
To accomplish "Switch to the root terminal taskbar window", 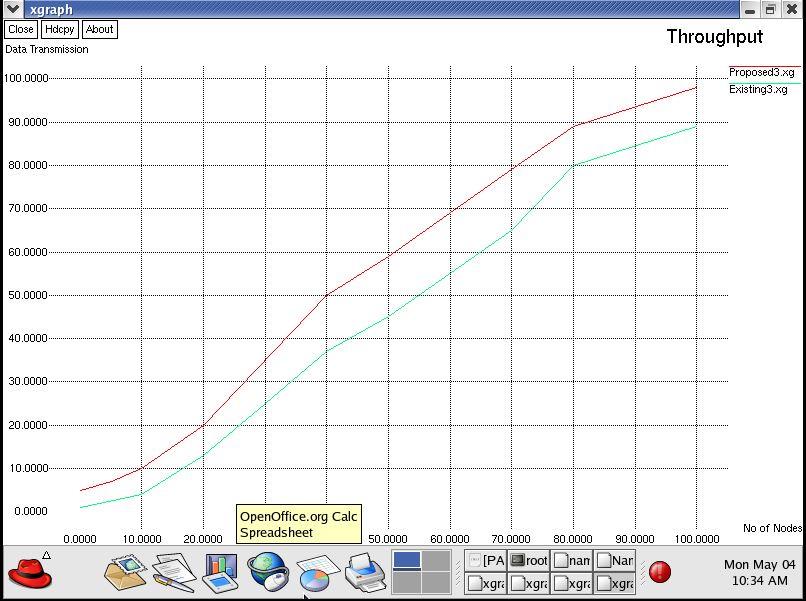I will [529, 561].
